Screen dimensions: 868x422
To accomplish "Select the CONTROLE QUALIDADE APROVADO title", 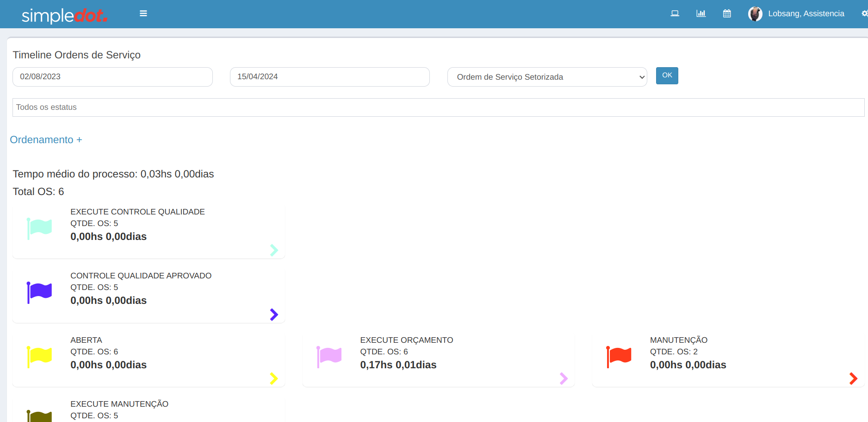I will 141,276.
